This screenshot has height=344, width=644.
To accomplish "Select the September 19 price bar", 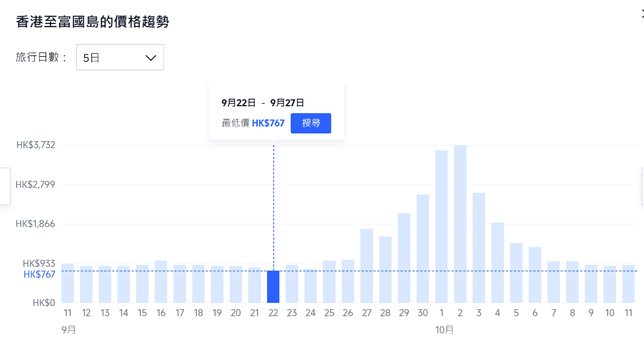I will coord(217,284).
